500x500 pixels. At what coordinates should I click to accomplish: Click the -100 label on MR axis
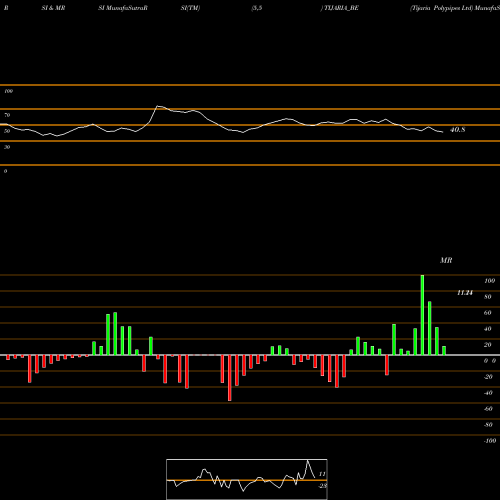tap(490, 441)
